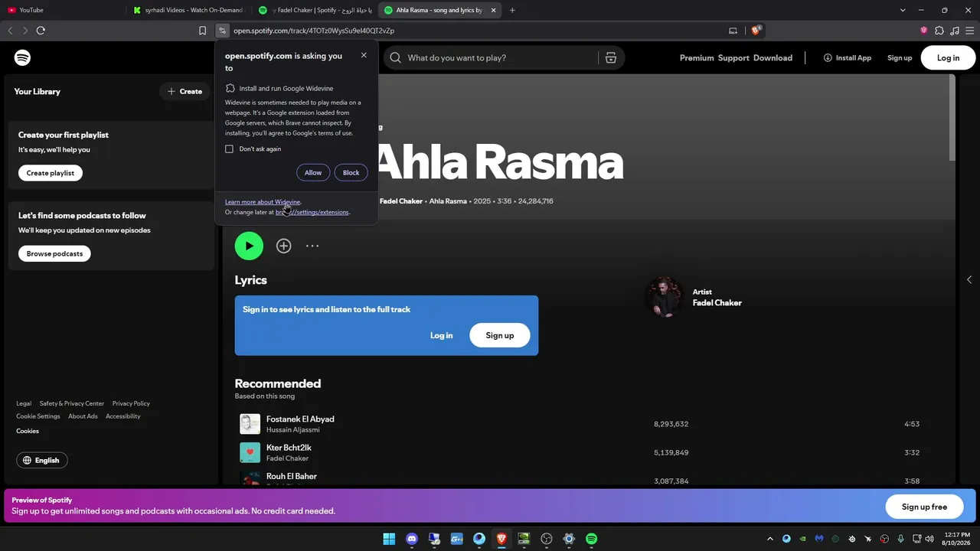Open more options for Ahla Rasma

312,246
